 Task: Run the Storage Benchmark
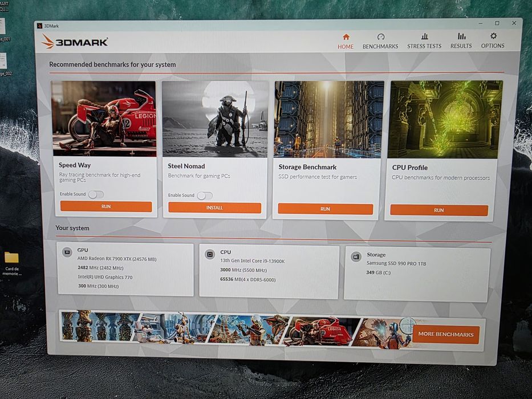coord(325,209)
